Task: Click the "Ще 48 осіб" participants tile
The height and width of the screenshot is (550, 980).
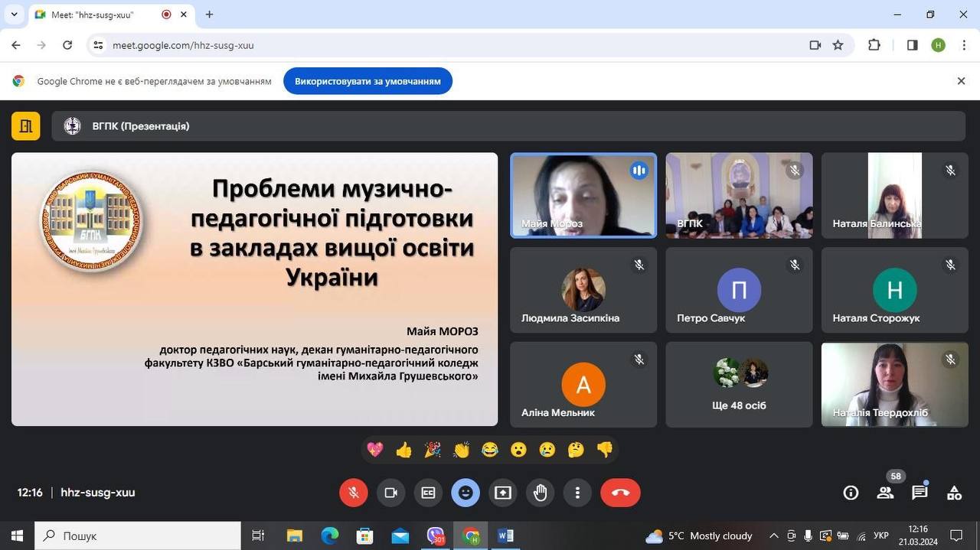Action: click(739, 384)
